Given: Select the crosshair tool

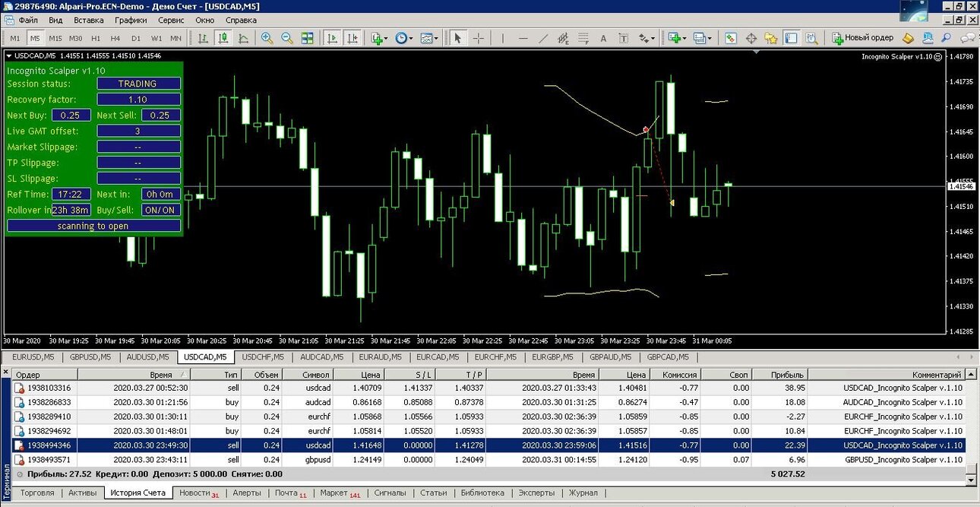Looking at the screenshot, I should tap(479, 38).
